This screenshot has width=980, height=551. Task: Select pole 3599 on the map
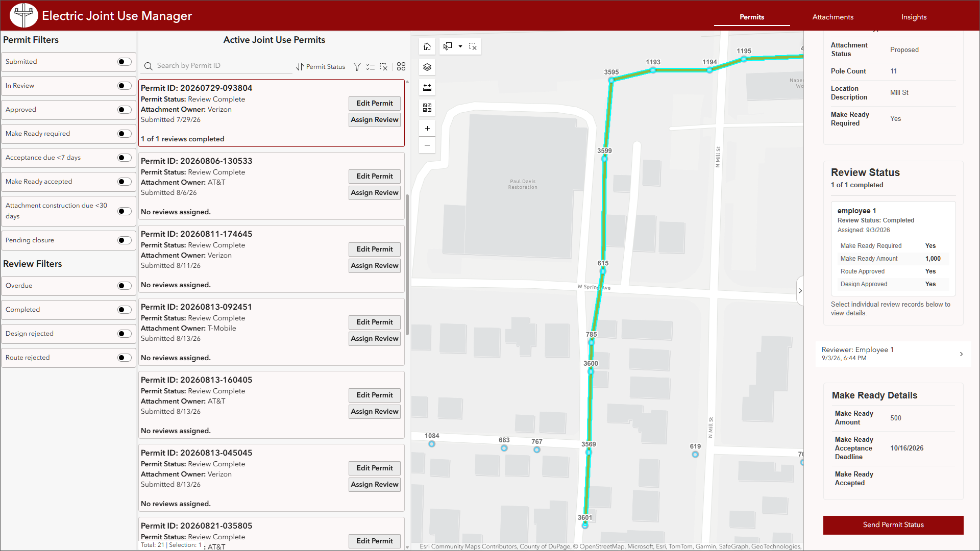[x=604, y=159]
